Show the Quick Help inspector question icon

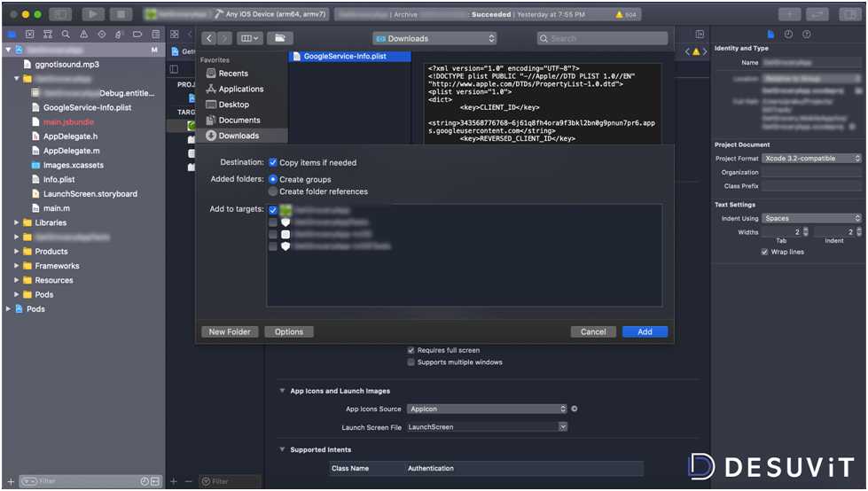click(807, 35)
